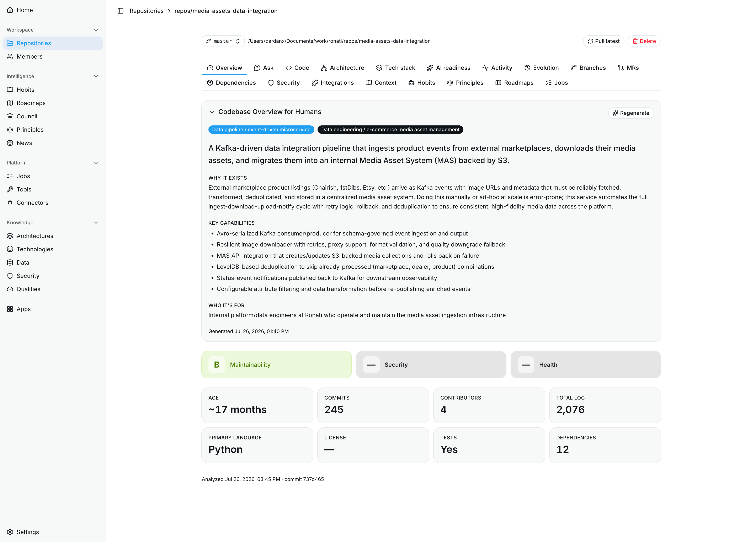Go to Repositories breadcrumb link
Image resolution: width=756 pixels, height=542 pixels.
point(147,11)
